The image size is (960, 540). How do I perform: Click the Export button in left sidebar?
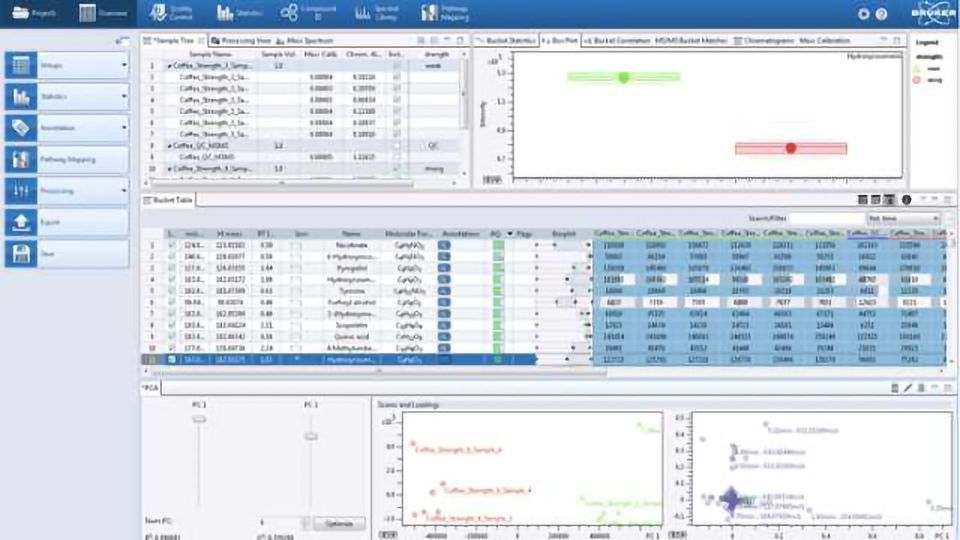coord(67,222)
